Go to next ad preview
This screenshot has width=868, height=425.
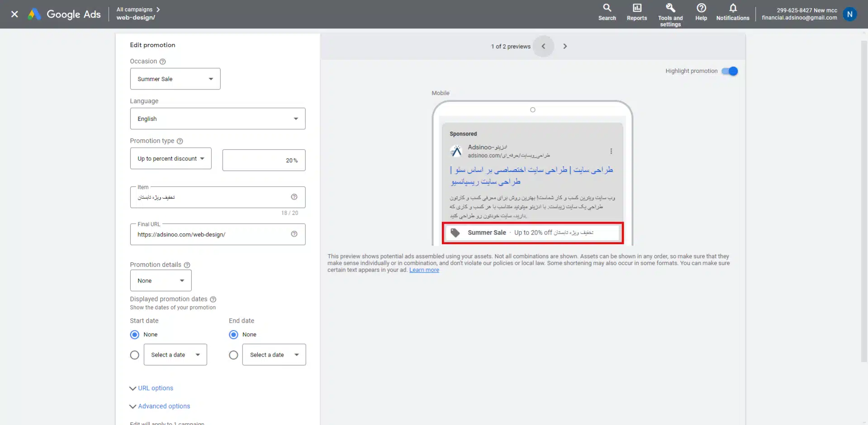[564, 46]
